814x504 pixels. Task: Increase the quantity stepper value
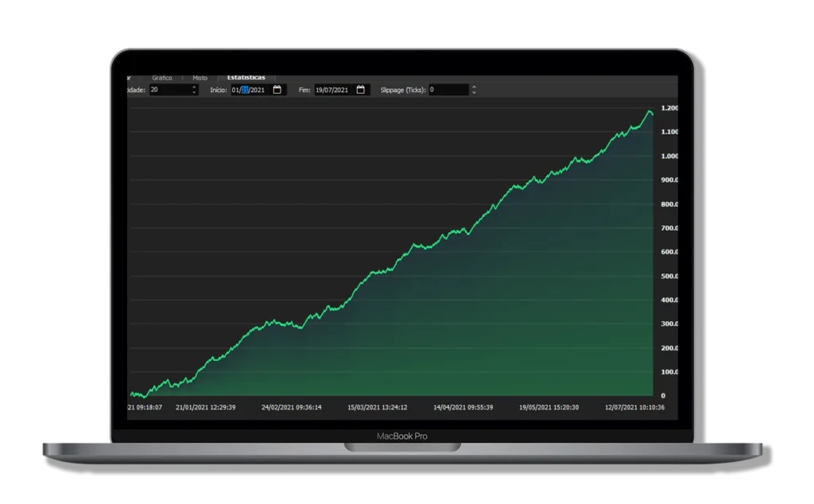[x=195, y=87]
